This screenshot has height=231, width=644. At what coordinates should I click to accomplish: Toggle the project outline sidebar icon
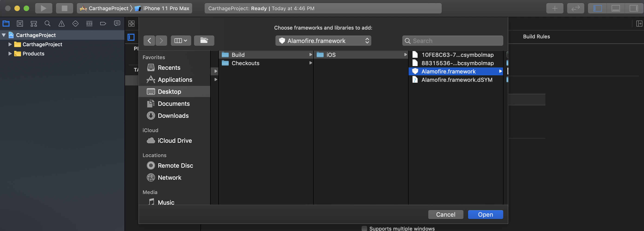tap(131, 37)
